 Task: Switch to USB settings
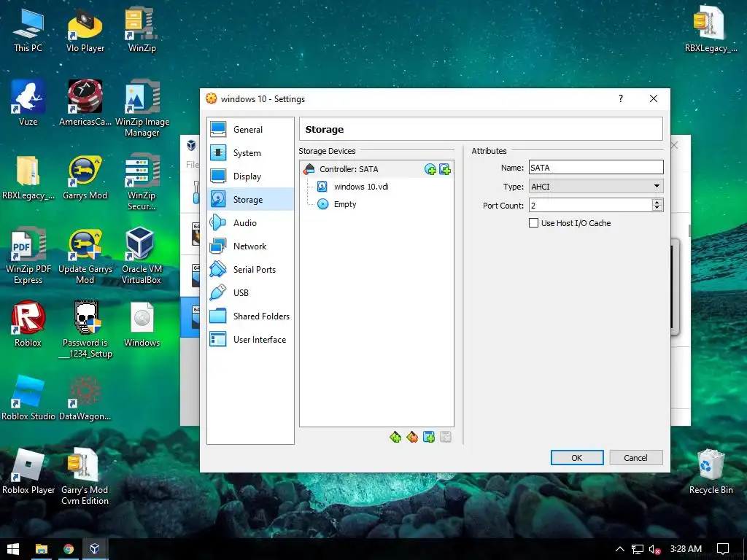250,293
